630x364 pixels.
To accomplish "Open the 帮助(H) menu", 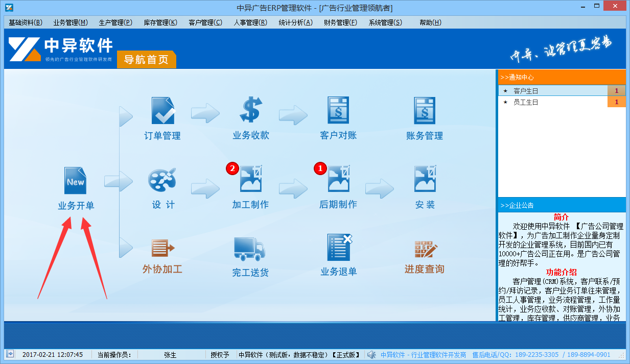I will [430, 22].
